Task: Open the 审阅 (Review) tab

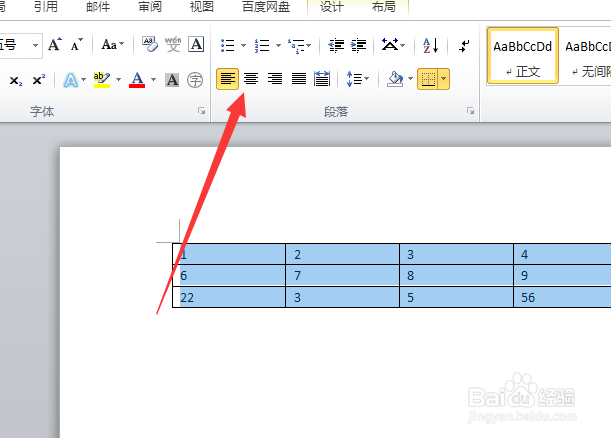Action: coord(150,7)
